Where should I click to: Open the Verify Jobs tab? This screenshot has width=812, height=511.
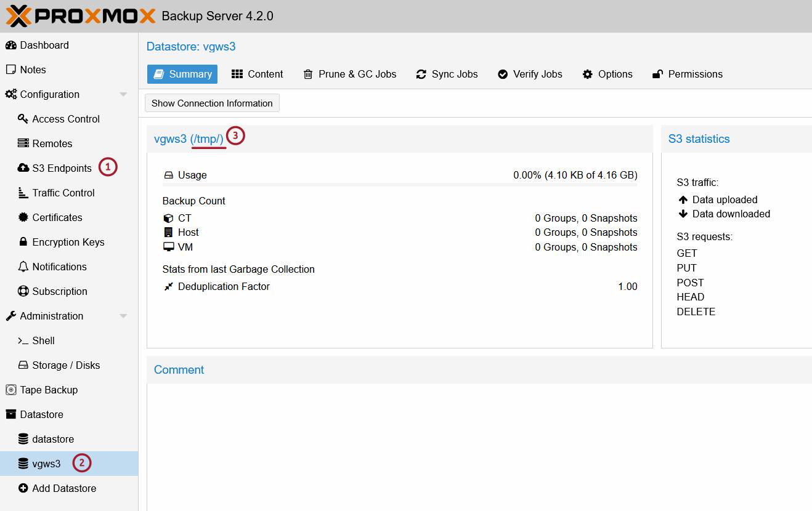click(x=530, y=74)
